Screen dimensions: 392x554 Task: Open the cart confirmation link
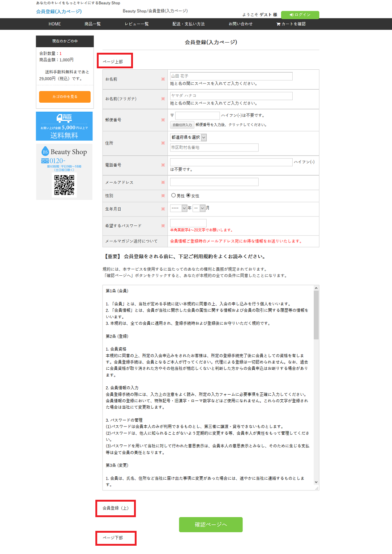pyautogui.click(x=291, y=24)
